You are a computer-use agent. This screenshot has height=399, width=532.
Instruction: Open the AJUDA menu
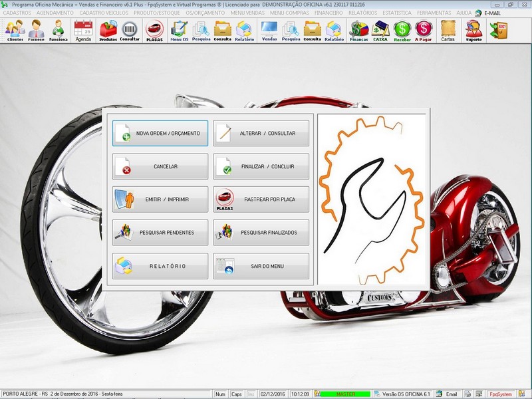pos(464,13)
